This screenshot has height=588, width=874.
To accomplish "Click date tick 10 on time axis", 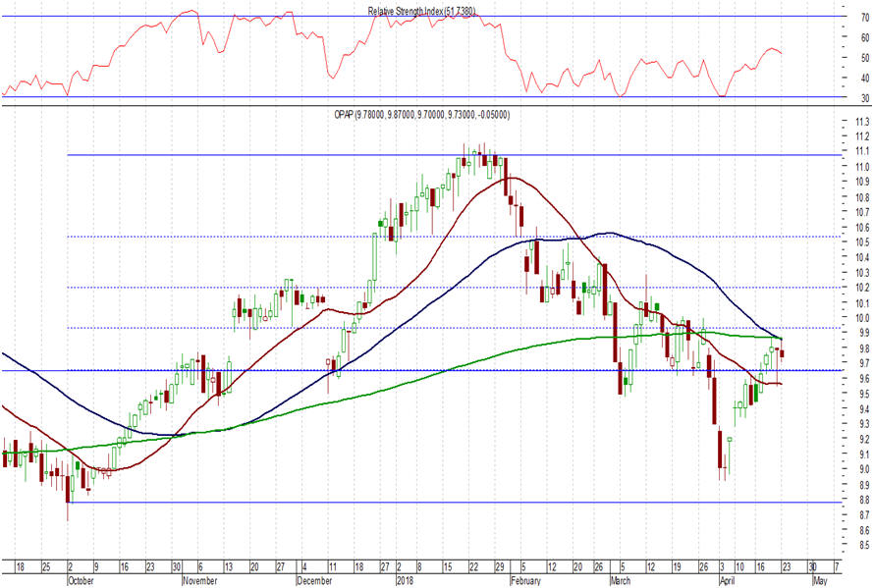I will (x=739, y=567).
